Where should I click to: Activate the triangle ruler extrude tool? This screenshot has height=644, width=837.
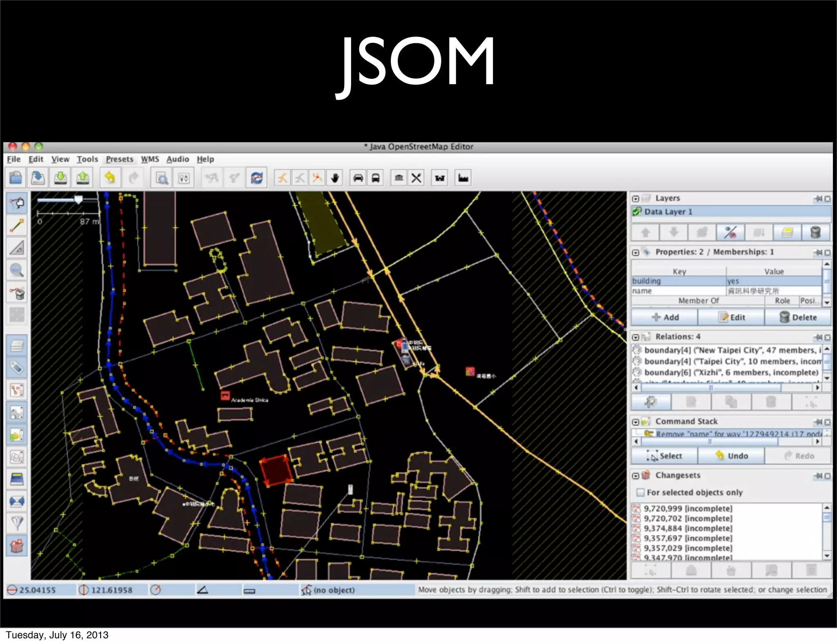(x=17, y=248)
